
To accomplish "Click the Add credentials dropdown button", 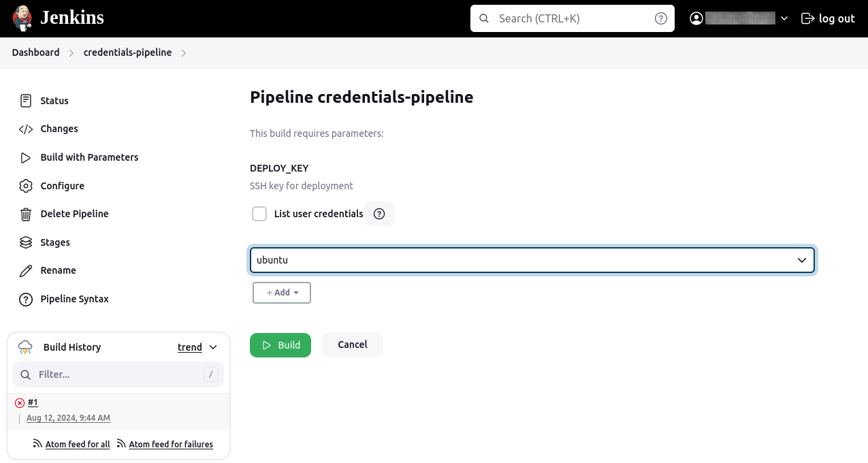I will [282, 293].
